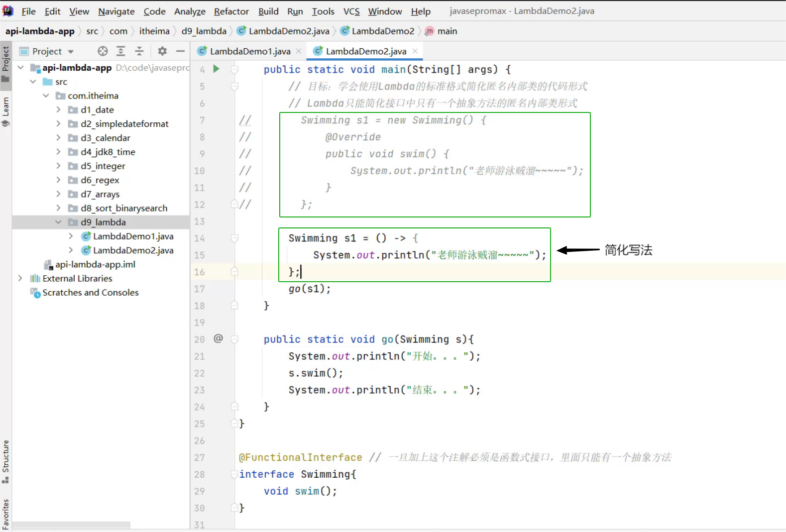This screenshot has width=786, height=532.
Task: Open the Project tool window side tab
Action: coord(5,65)
